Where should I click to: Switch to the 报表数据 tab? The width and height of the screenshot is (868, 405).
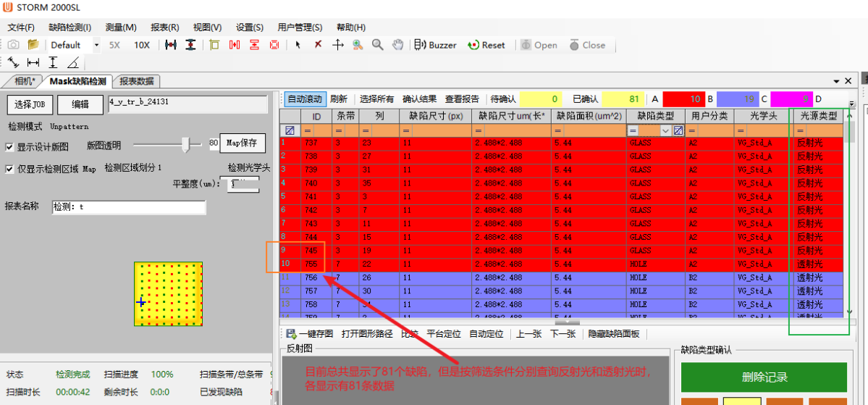tap(137, 81)
